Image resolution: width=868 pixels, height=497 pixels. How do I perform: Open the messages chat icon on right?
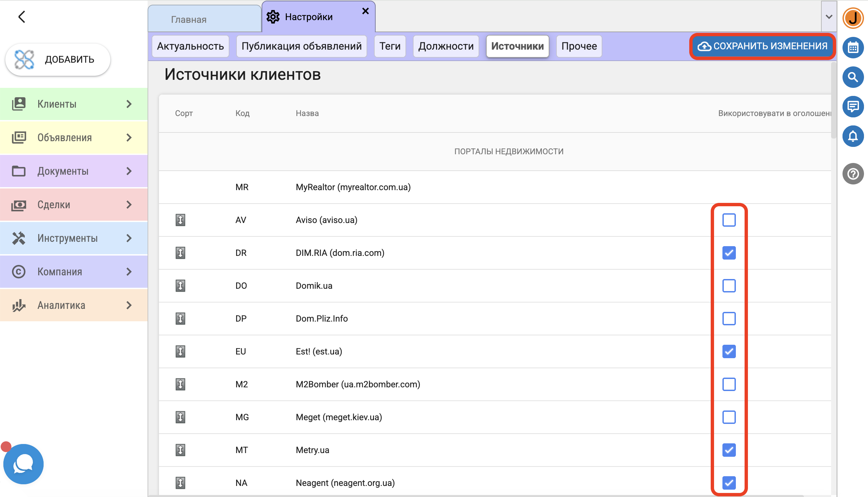pyautogui.click(x=853, y=107)
